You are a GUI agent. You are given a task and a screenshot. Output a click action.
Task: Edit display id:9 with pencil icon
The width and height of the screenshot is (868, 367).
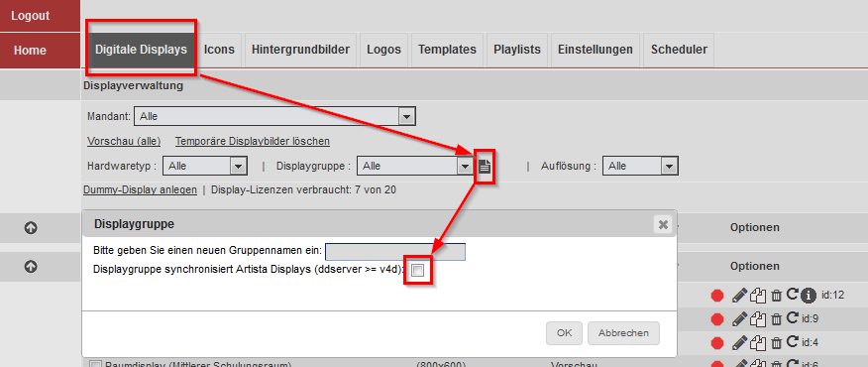[739, 318]
